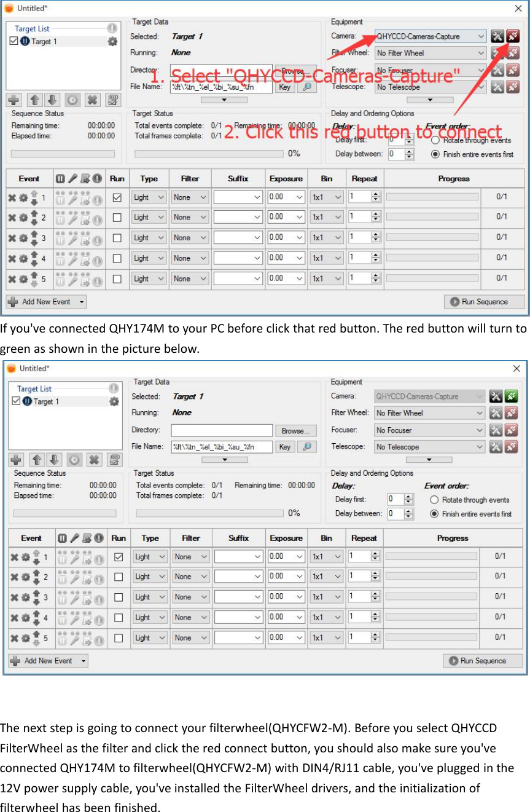
Task: Open the Filter dropdown for event 1
Action: pos(189,197)
